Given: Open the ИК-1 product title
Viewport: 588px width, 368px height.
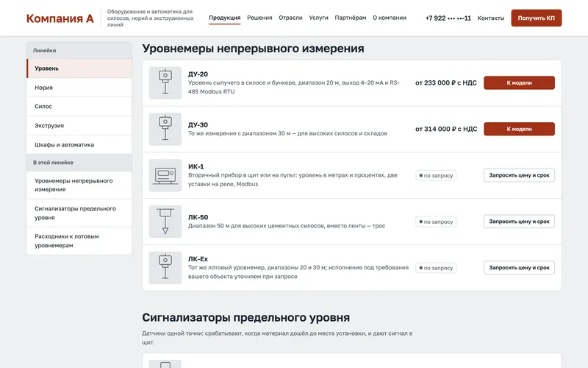Looking at the screenshot, I should point(196,166).
